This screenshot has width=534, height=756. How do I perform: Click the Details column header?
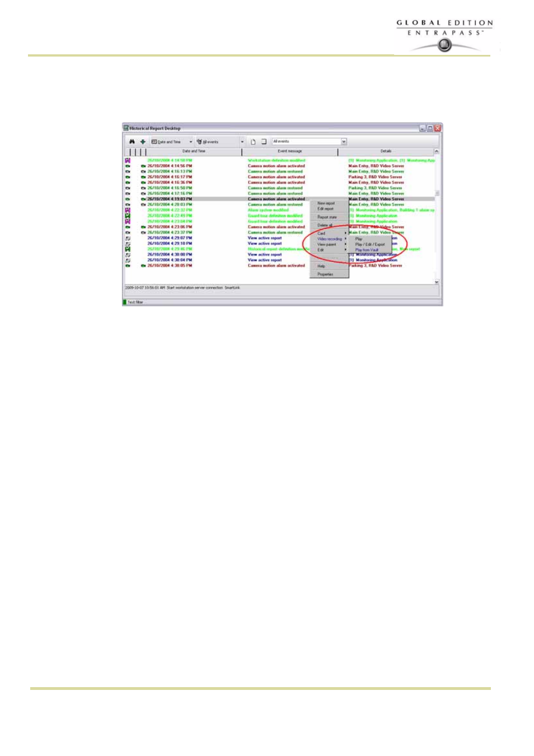386,151
